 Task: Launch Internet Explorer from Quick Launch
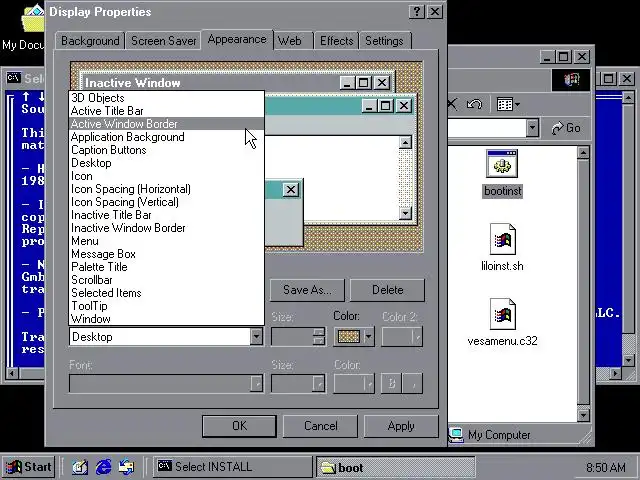coord(103,467)
